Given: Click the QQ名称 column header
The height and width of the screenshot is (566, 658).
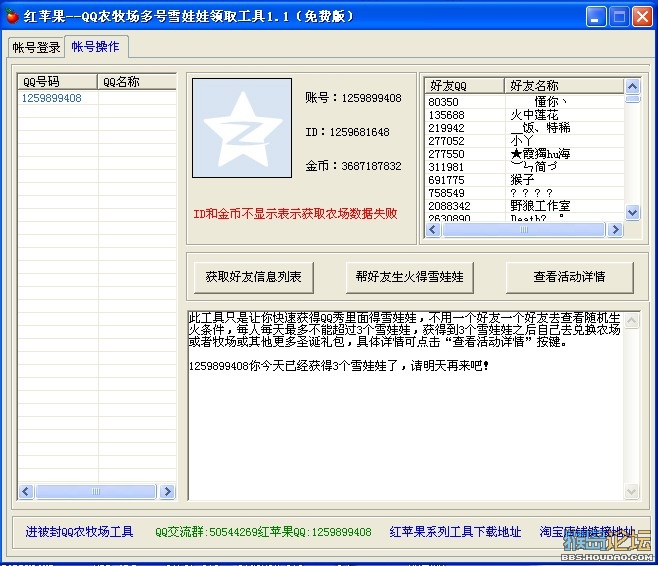Looking at the screenshot, I should click(x=137, y=81).
